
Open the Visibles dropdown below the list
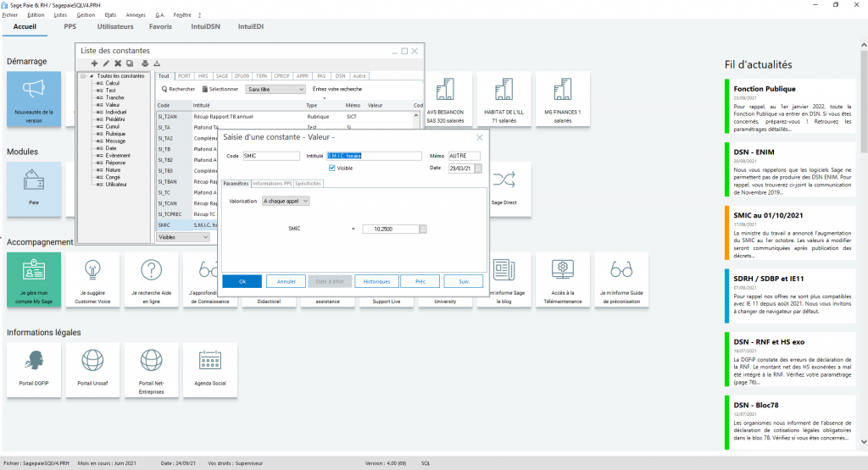(183, 237)
